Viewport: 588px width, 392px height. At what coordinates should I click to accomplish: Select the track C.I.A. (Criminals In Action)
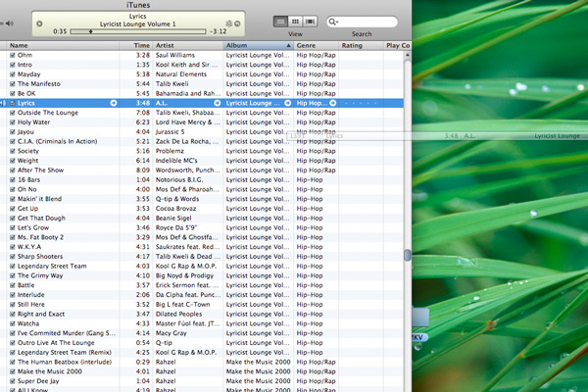coord(58,141)
